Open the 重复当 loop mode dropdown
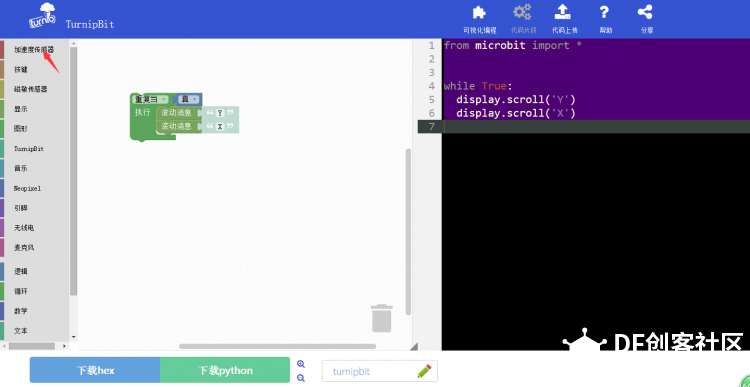Viewport: 750px width, 387px height. pyautogui.click(x=150, y=99)
